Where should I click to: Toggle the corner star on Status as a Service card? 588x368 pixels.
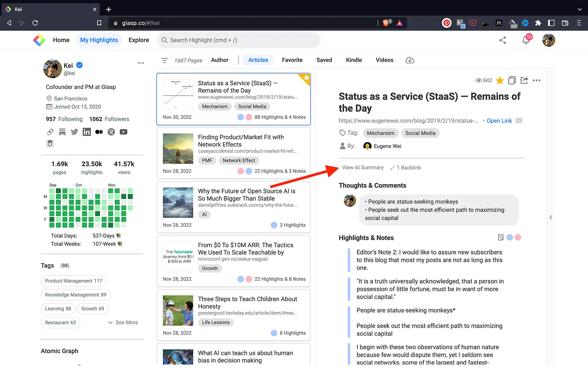coord(306,78)
